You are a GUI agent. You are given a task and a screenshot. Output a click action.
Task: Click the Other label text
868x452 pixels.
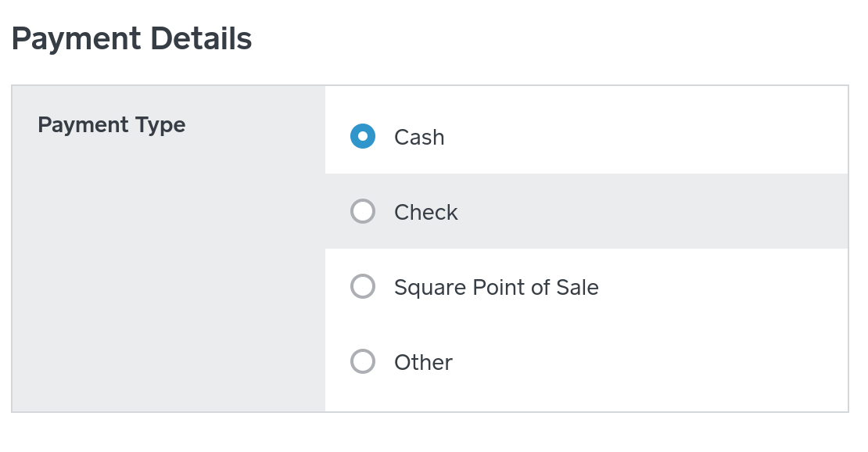tap(423, 362)
